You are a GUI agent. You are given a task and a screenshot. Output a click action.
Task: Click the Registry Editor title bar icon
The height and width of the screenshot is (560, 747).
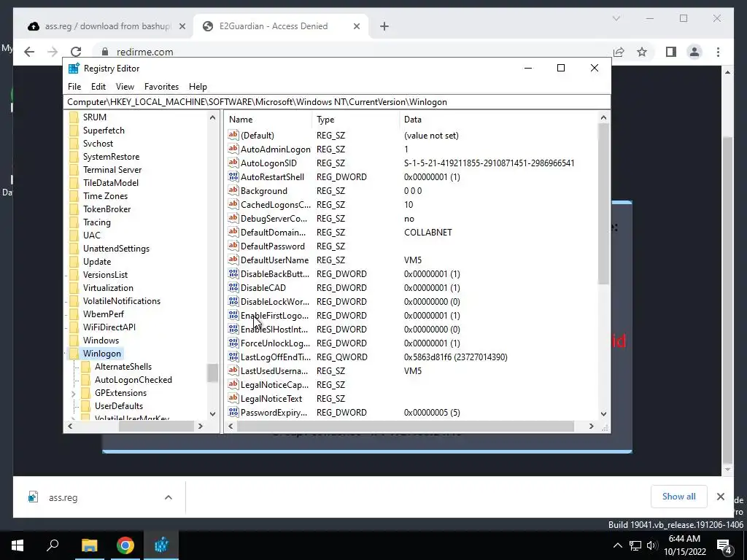(74, 68)
